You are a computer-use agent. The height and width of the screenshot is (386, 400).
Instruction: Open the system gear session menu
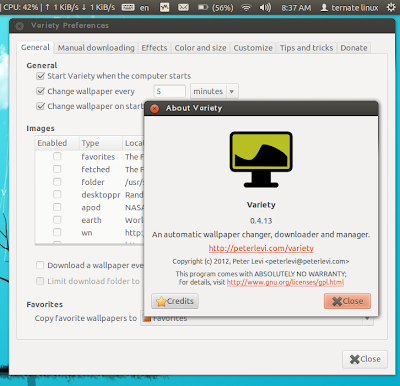(391, 7)
